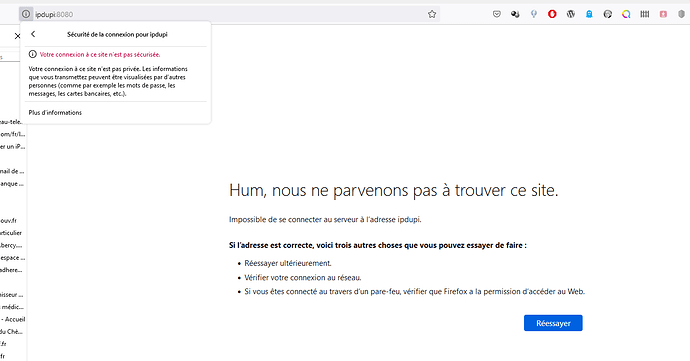
Task: Click the pink square extension icon
Action: coord(663,14)
